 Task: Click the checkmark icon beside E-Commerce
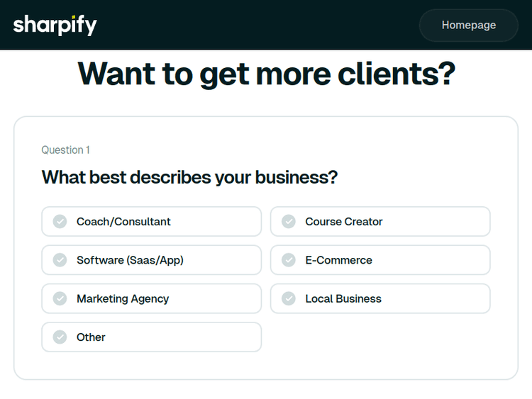coord(289,260)
